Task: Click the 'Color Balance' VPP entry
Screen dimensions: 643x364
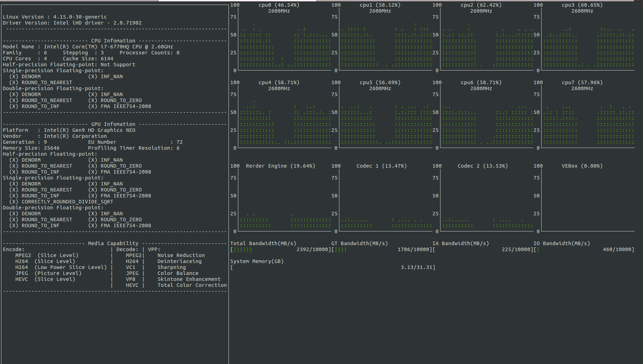Action: click(178, 273)
